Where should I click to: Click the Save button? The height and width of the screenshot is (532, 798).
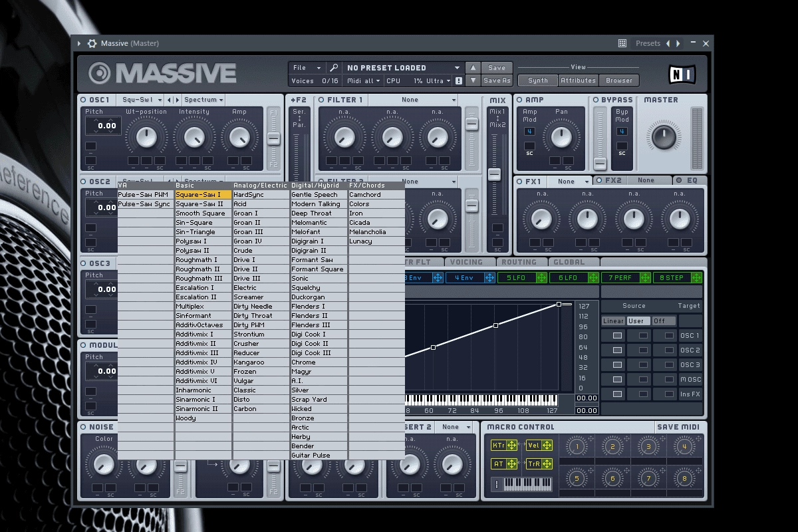point(497,68)
